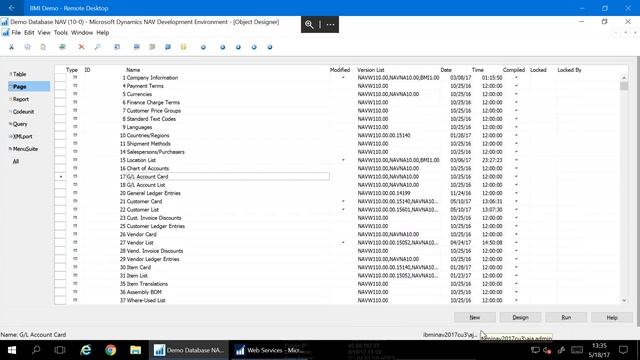Click page type icon for Currencies row
640x360 pixels.
coord(75,94)
